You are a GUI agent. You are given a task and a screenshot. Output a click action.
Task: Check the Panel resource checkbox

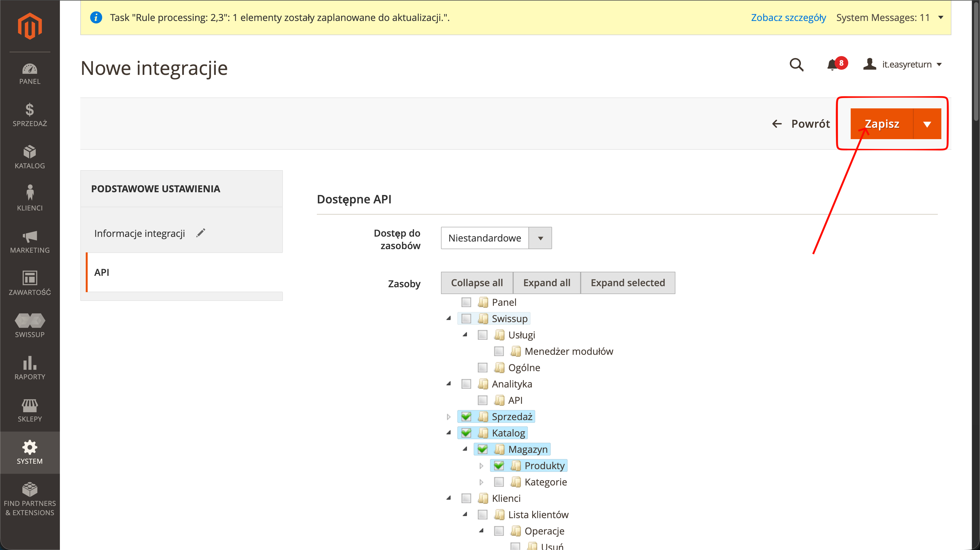tap(466, 302)
